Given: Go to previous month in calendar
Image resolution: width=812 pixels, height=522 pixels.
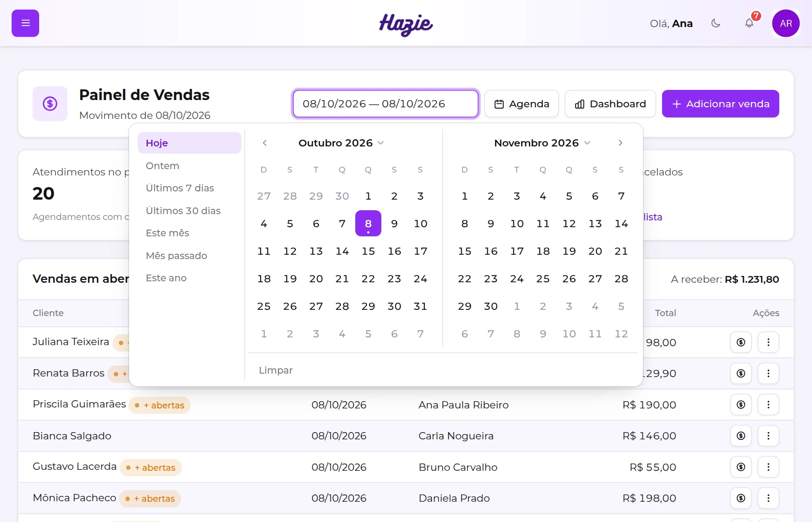Looking at the screenshot, I should click(x=264, y=143).
